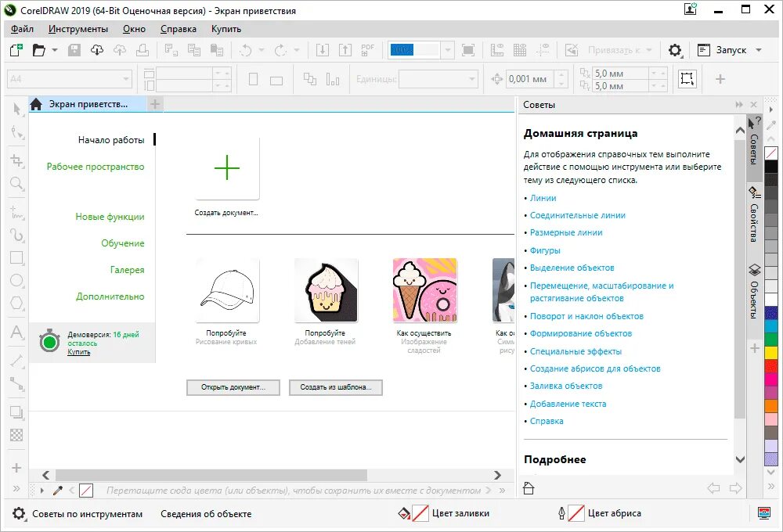This screenshot has width=783, height=532.
Task: Click the Import icon with down arrow
Action: 323,50
